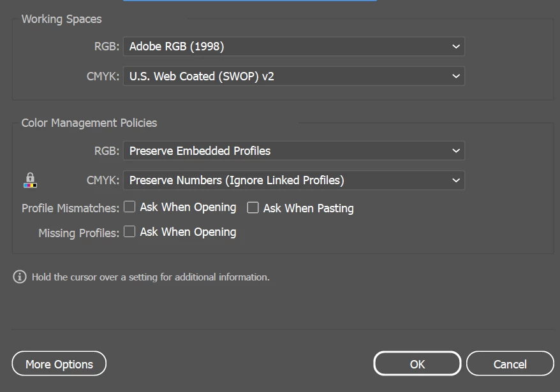Click the Working Spaces section heading
Image resolution: width=560 pixels, height=392 pixels.
pos(61,19)
